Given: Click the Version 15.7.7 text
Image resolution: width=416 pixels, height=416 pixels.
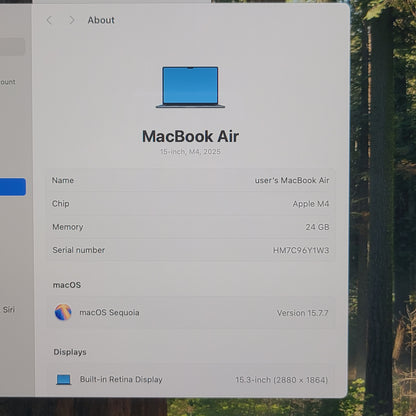Looking at the screenshot, I should pyautogui.click(x=302, y=313).
